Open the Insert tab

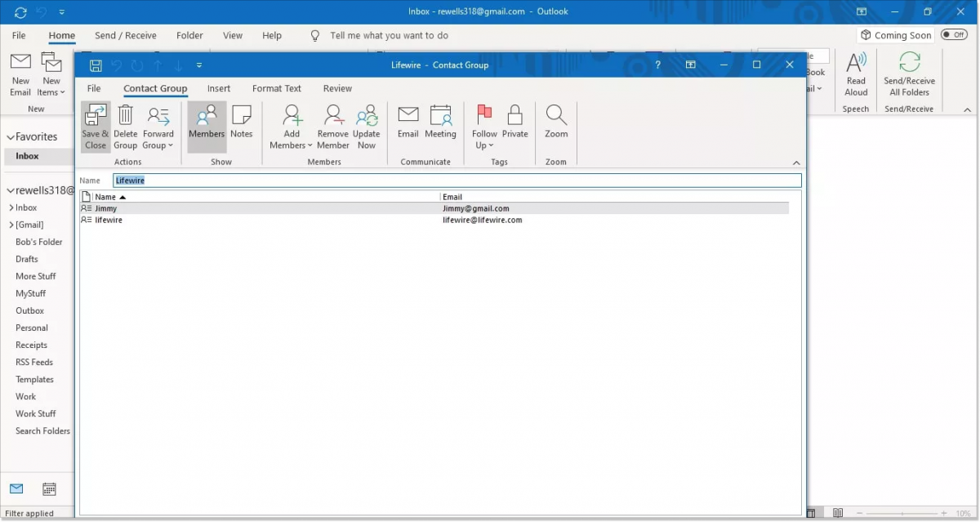[x=219, y=88]
